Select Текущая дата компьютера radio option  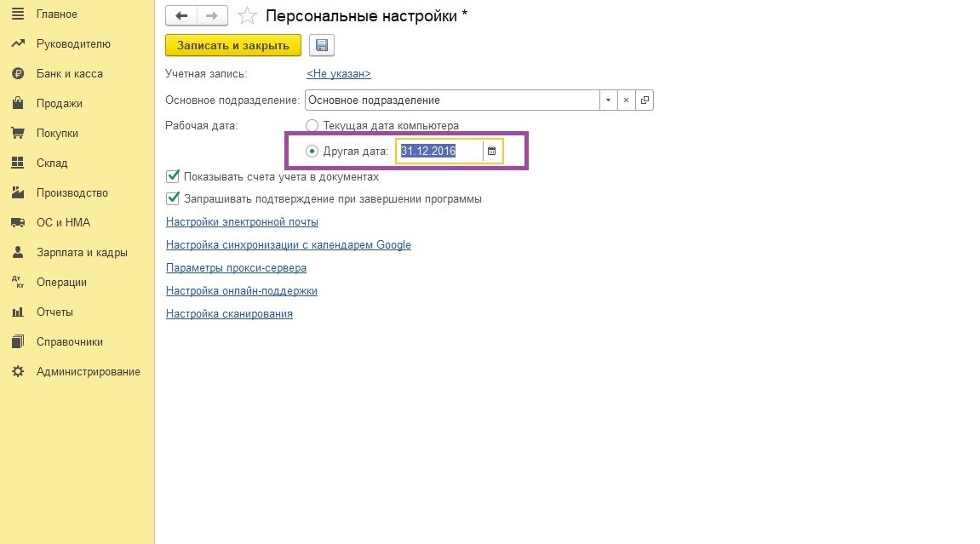point(312,126)
